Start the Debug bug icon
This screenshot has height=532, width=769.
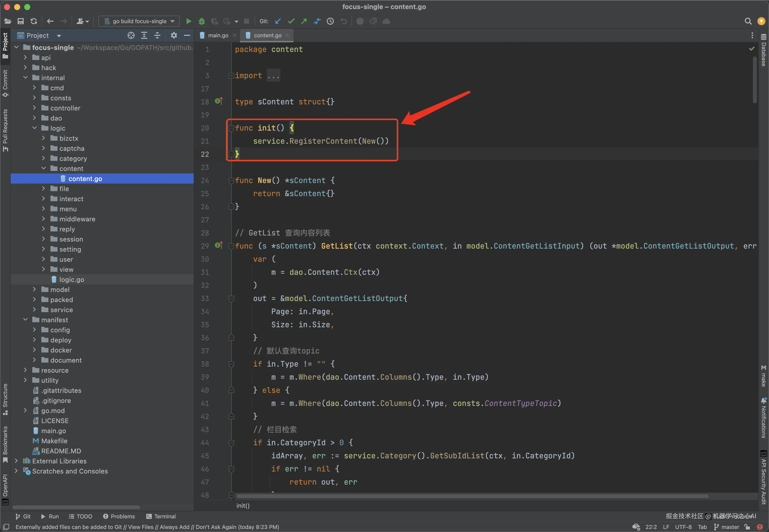[201, 21]
